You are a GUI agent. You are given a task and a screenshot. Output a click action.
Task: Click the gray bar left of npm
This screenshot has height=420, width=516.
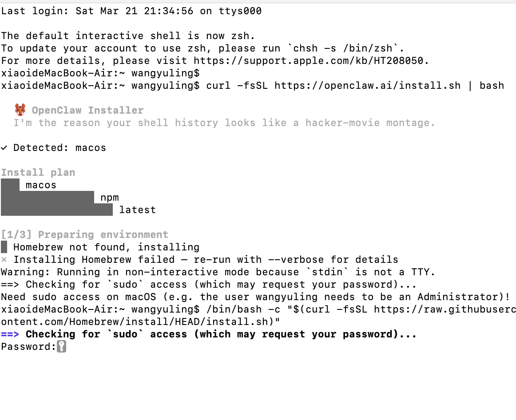[48, 198]
